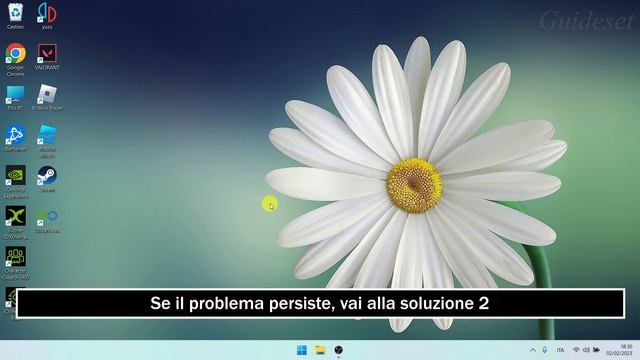Select the Character Creator shortcut
This screenshot has height=360, width=640.
pyautogui.click(x=16, y=263)
